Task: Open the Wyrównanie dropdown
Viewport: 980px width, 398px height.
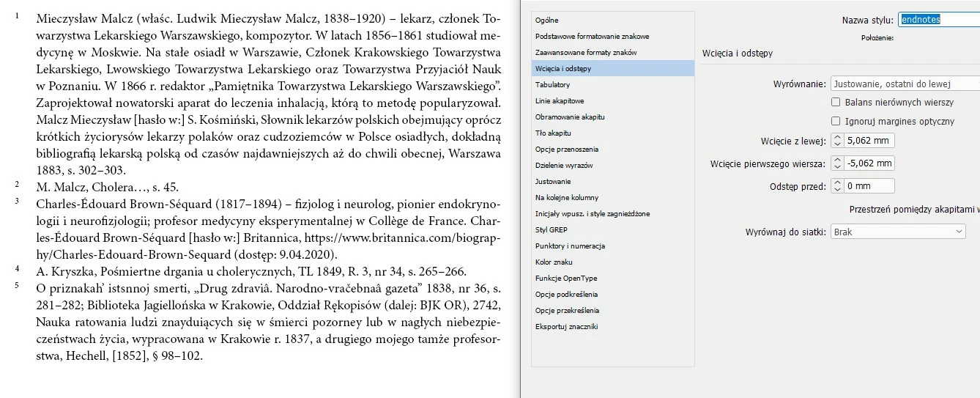Action: pos(905,84)
